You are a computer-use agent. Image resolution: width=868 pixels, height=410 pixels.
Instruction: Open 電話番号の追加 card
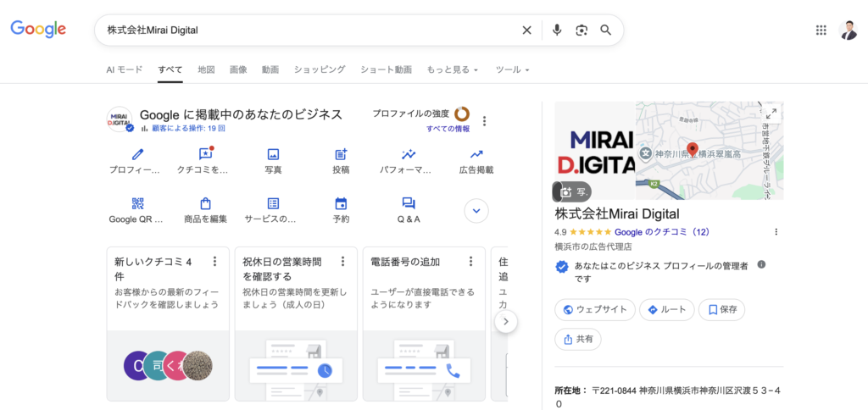(x=424, y=324)
